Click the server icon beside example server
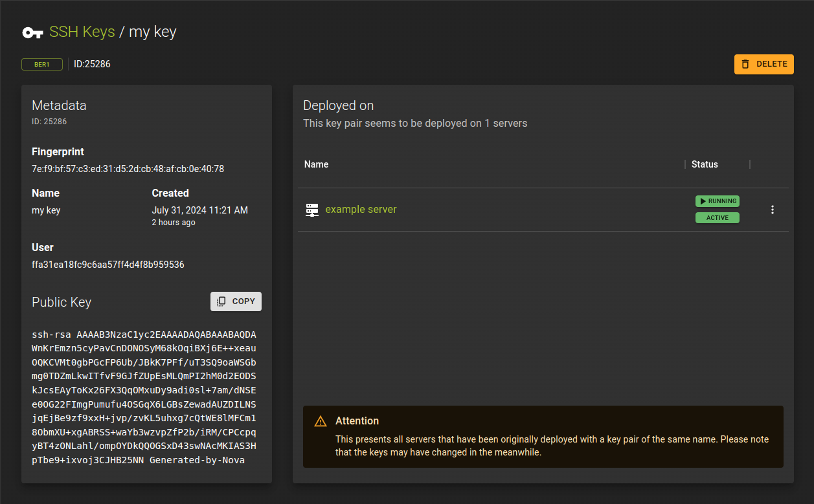Image resolution: width=814 pixels, height=504 pixels. tap(311, 209)
